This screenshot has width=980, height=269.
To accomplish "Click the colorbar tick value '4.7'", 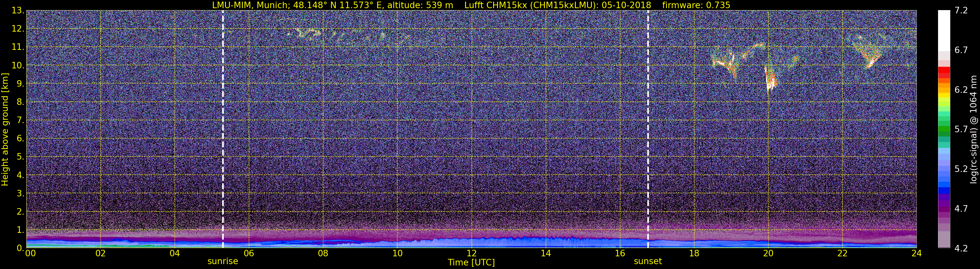I will click(x=961, y=208).
